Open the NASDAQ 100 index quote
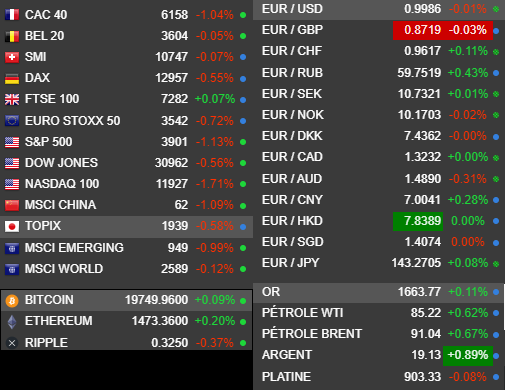This screenshot has width=505, height=390. pyautogui.click(x=126, y=184)
